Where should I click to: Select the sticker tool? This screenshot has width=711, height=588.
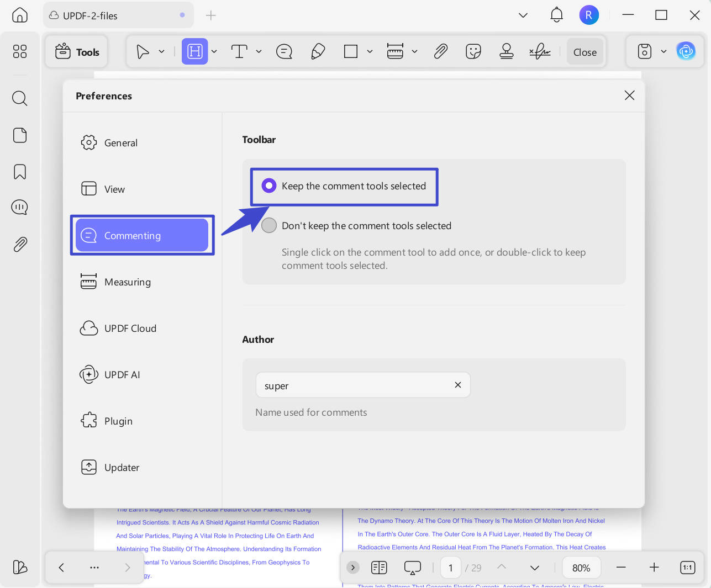pos(473,51)
